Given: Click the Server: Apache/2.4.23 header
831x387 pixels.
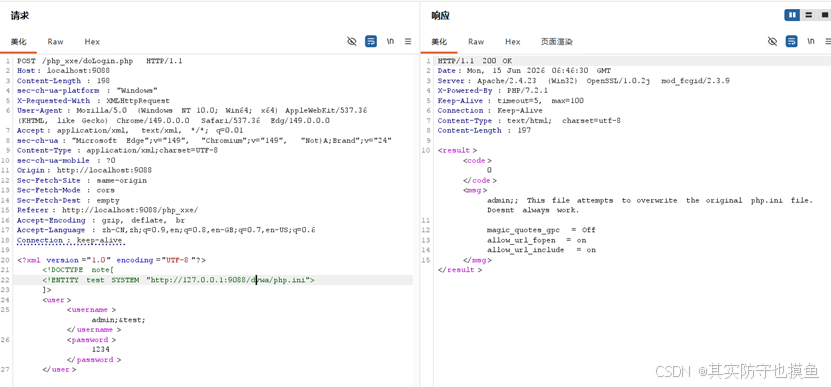Looking at the screenshot, I should (584, 81).
